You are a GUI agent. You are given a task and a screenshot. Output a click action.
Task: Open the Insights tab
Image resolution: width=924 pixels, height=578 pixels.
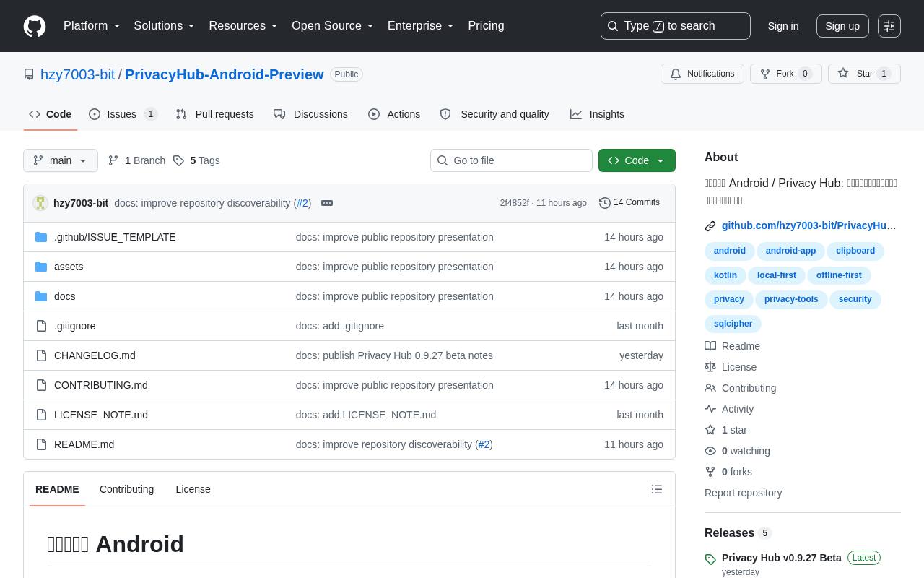click(597, 114)
